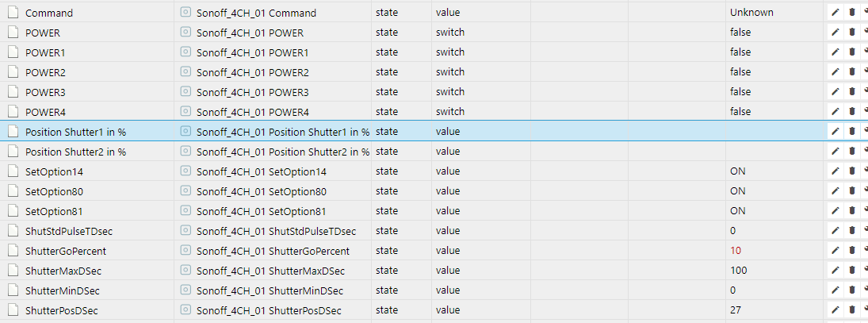The height and width of the screenshot is (323, 868).
Task: Delete ShutterMaxDSec using trash icon
Action: pos(852,271)
